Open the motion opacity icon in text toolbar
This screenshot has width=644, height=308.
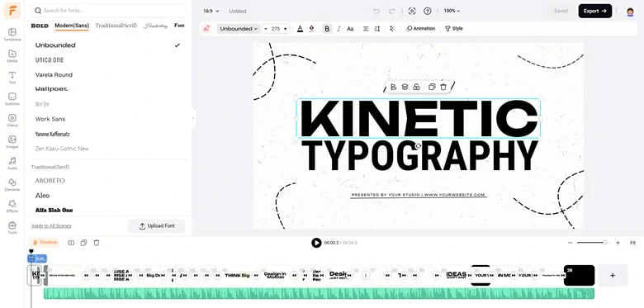393,28
